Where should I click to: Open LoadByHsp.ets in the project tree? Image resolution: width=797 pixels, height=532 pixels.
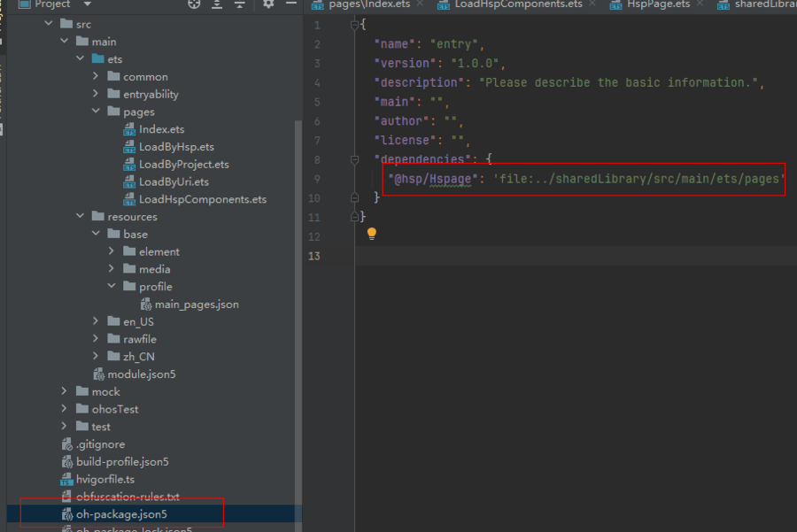tap(176, 147)
